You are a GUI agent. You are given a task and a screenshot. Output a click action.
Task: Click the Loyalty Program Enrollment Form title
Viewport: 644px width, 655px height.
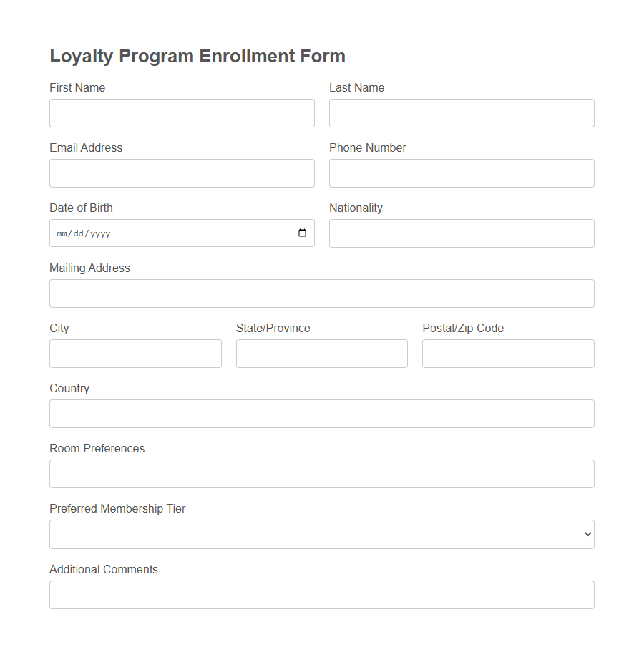pos(197,56)
